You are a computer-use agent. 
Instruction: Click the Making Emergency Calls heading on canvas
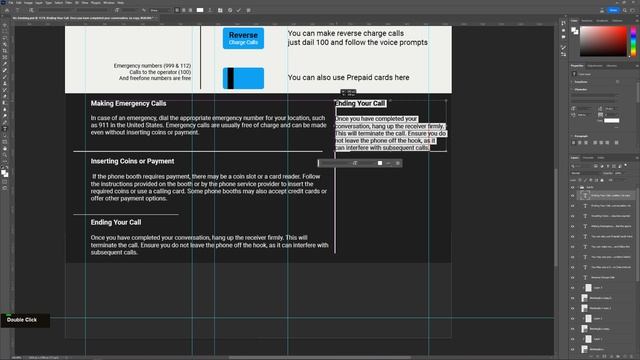129,104
